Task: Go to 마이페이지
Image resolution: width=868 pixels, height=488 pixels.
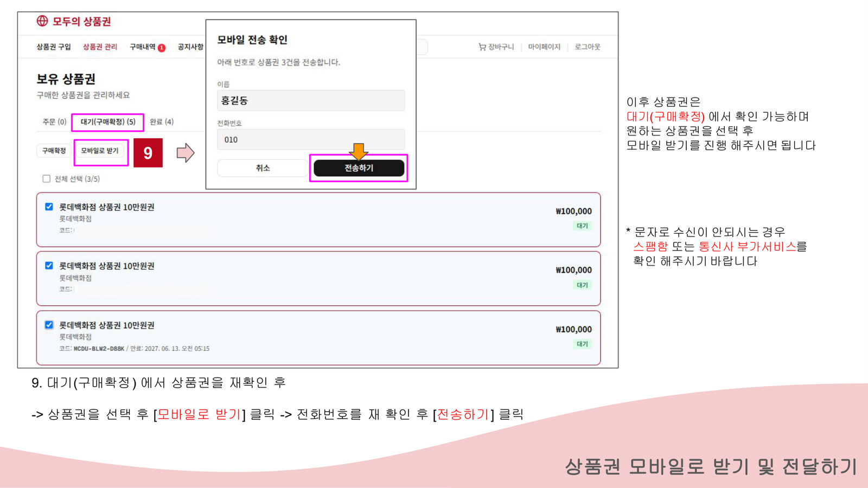Action: 544,47
